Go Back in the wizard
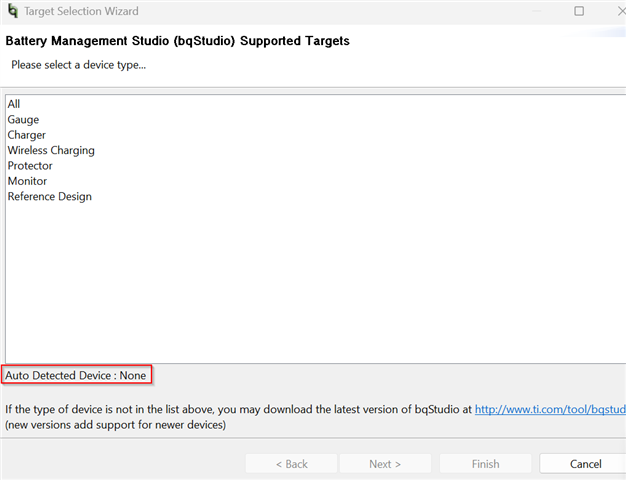This screenshot has height=480, width=626. pos(291,464)
